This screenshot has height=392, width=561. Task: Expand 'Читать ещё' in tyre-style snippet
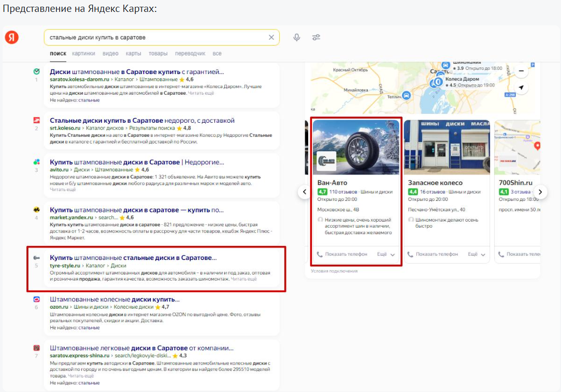click(x=243, y=279)
